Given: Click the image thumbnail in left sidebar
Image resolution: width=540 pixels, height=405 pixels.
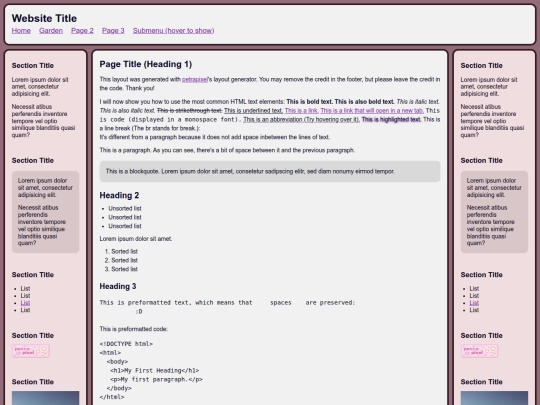Looking at the screenshot, I should pos(45,398).
